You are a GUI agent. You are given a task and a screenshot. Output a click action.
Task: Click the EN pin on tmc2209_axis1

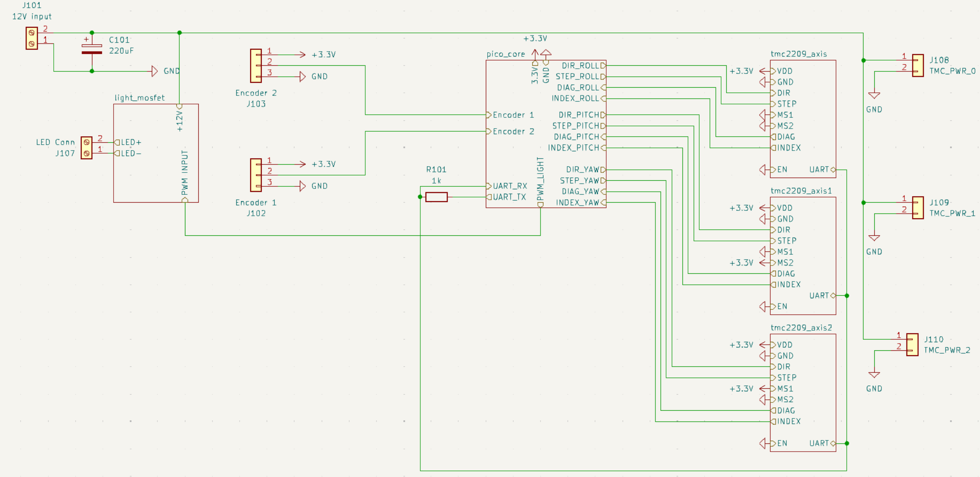779,307
